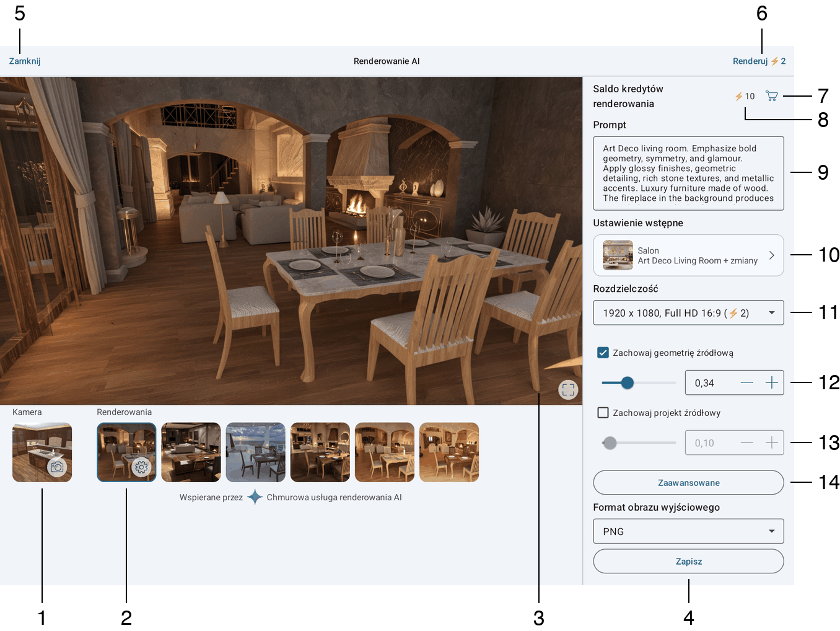Click the 'Chmurowa usługa renderowania AI' text
The image size is (840, 631).
coord(334,497)
